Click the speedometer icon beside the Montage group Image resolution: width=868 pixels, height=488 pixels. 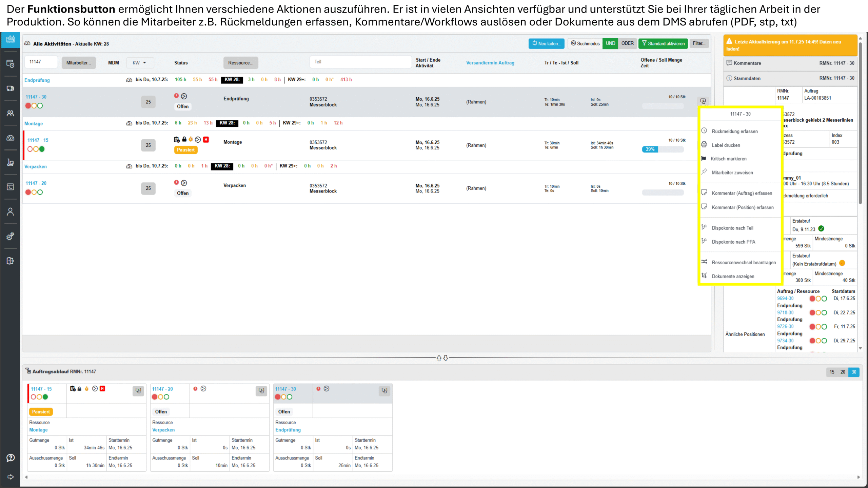[x=129, y=123]
